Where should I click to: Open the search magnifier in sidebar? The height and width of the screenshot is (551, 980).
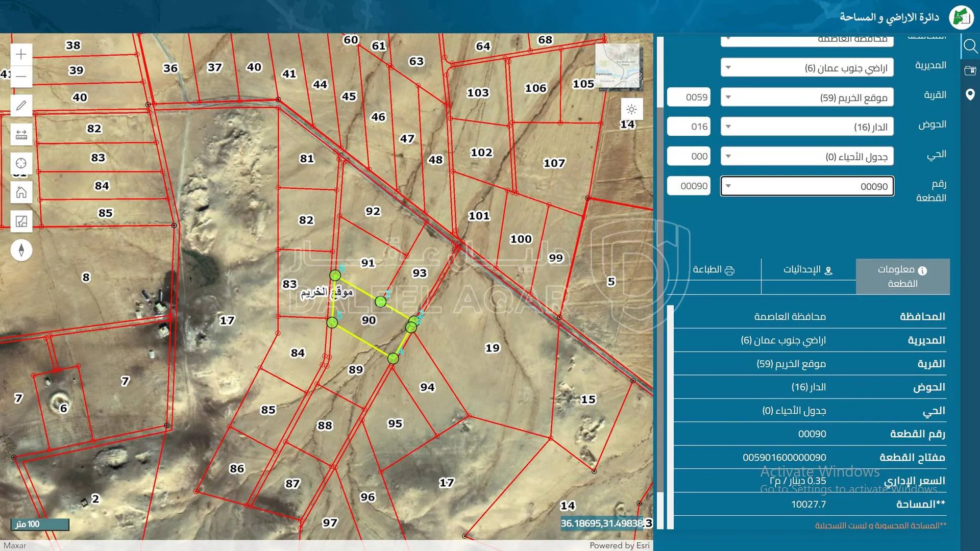(x=970, y=46)
